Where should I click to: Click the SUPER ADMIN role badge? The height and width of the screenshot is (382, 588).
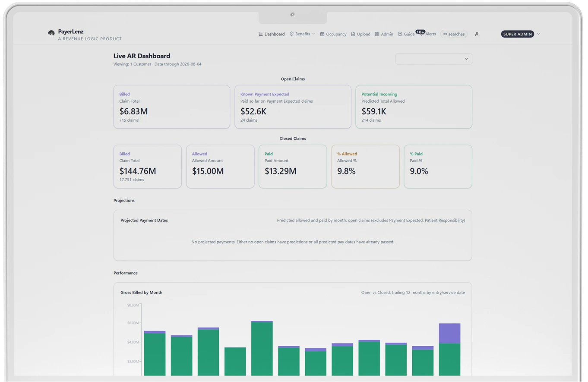click(x=518, y=34)
